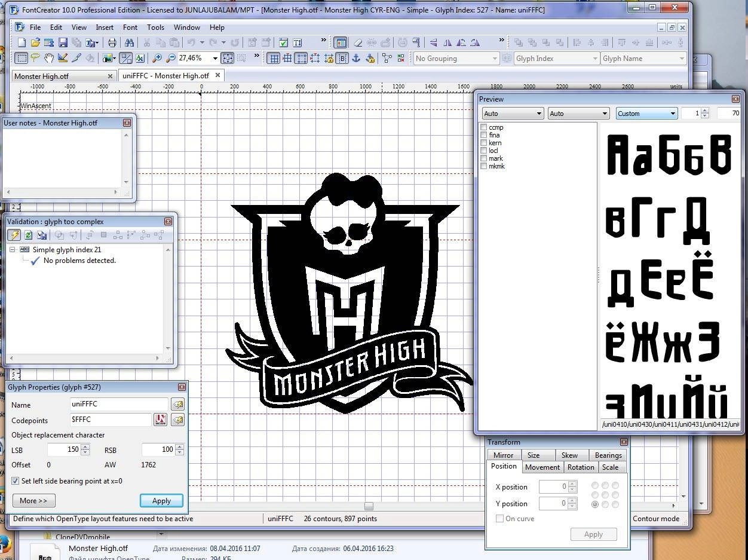Image resolution: width=748 pixels, height=560 pixels.
Task: Select the Measure ruler tool
Action: pos(63,58)
